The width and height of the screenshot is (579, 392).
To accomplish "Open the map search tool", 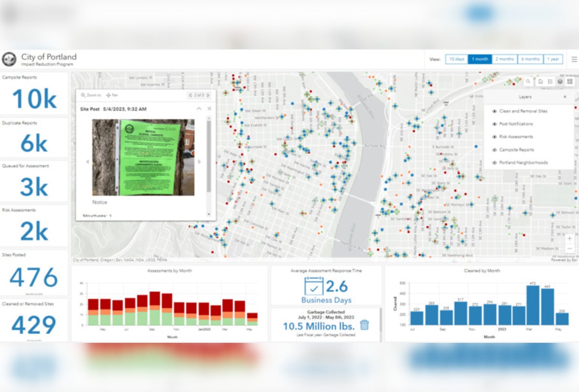I will point(528,81).
